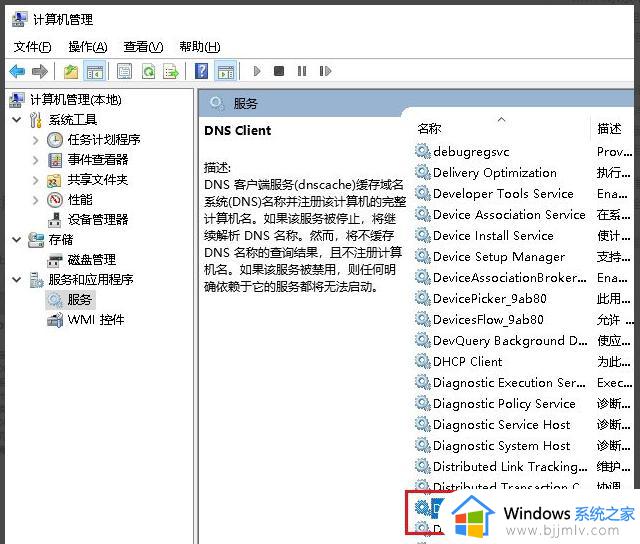Select the 服务和应用程序 tree label
The height and width of the screenshot is (544, 640).
(x=91, y=280)
